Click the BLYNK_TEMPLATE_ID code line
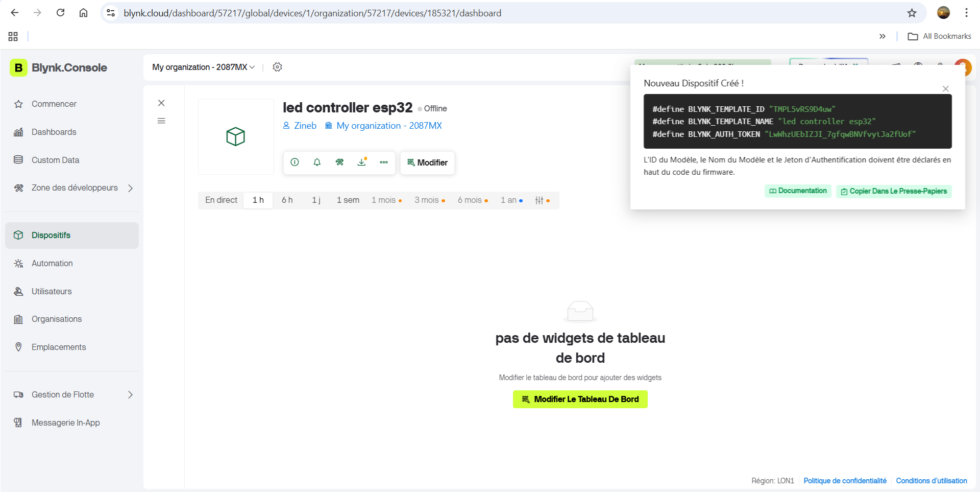The height and width of the screenshot is (492, 980). point(744,109)
